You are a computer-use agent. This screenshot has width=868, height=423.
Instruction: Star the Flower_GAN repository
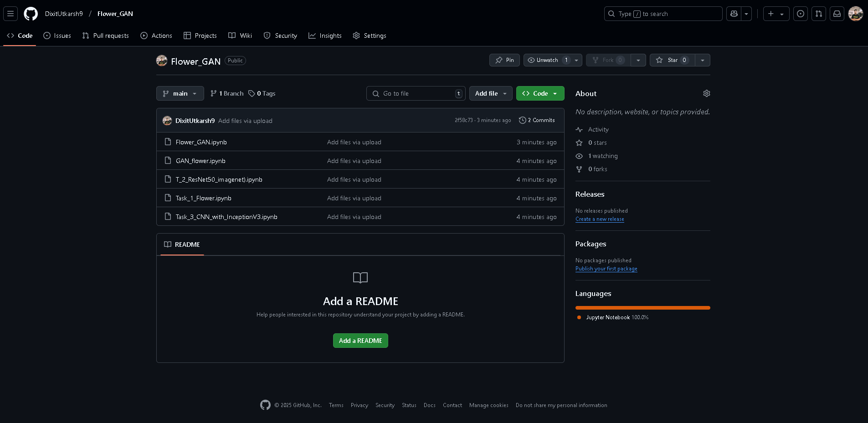coord(673,60)
